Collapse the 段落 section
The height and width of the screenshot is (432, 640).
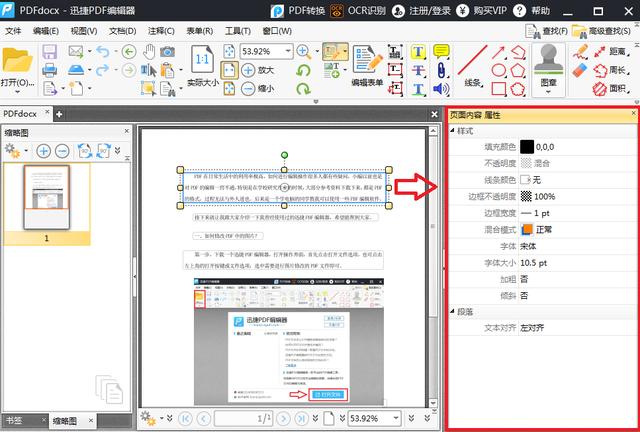[x=452, y=312]
